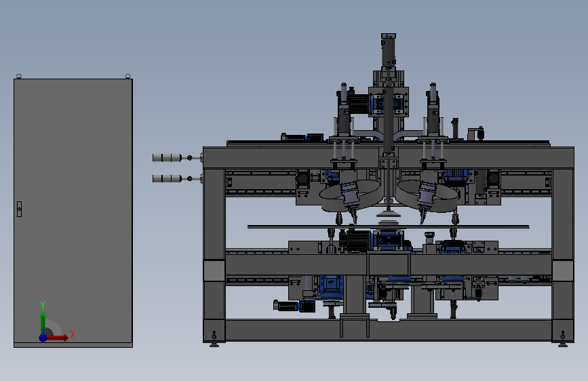Select the cabinet base plinth

(x=73, y=345)
